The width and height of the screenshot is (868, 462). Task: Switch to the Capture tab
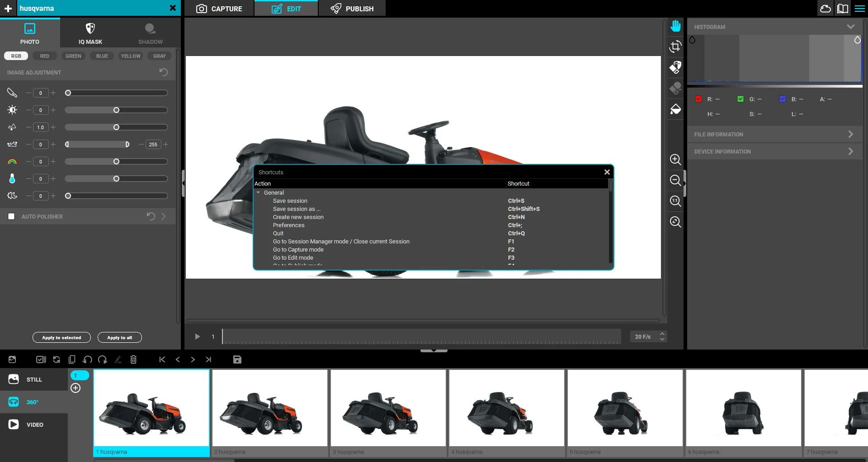(219, 9)
